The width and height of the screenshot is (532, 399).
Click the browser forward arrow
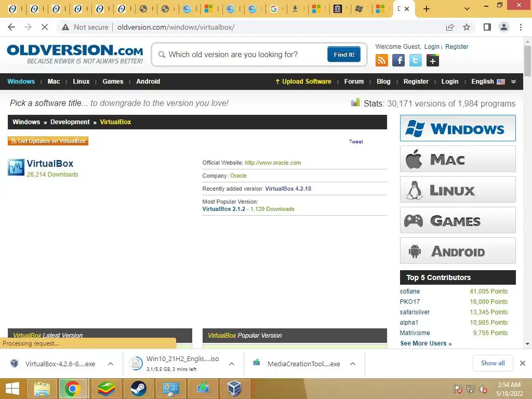[x=28, y=27]
